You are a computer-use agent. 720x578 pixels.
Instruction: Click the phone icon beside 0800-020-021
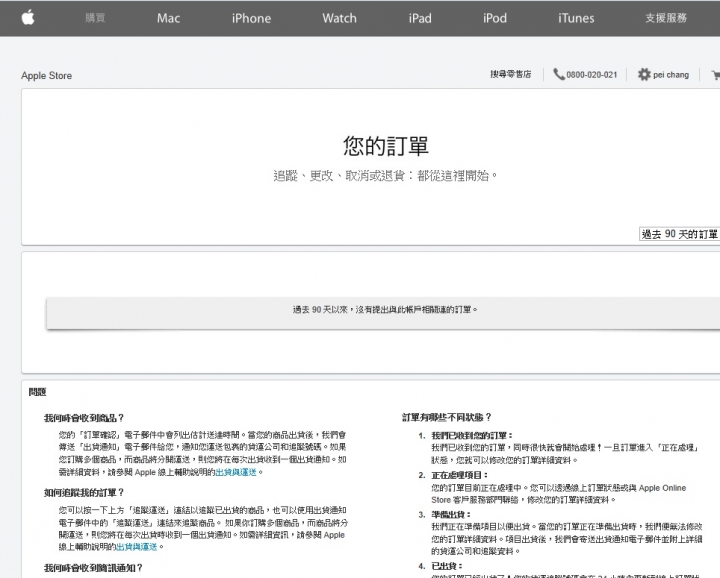point(558,74)
